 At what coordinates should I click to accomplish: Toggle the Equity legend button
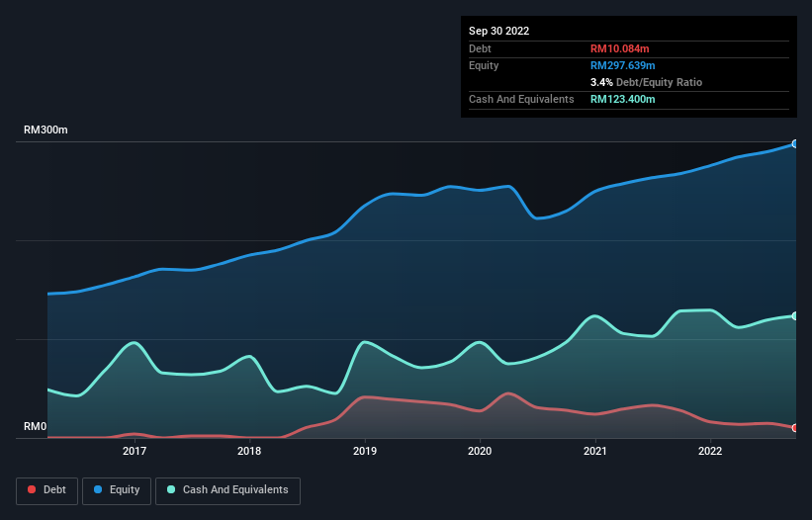point(117,490)
